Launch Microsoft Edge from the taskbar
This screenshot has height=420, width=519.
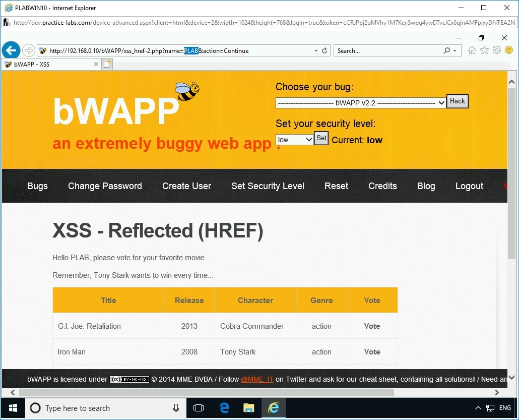(224, 408)
